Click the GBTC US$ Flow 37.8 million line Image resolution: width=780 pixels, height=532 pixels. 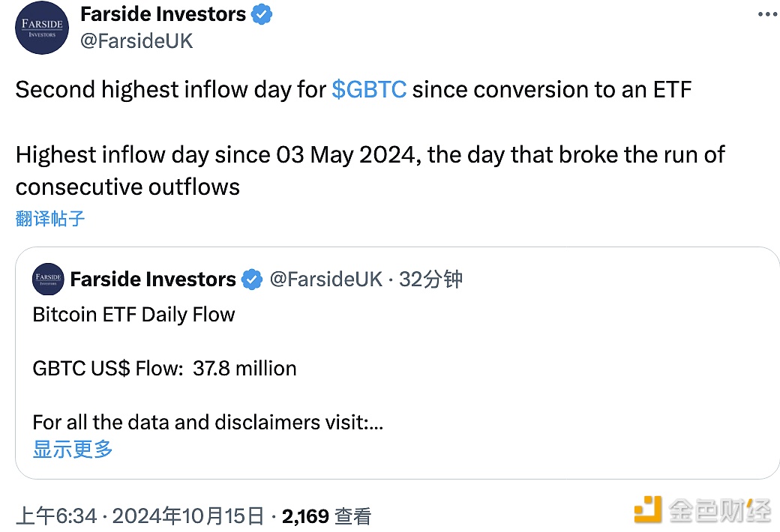[165, 369]
